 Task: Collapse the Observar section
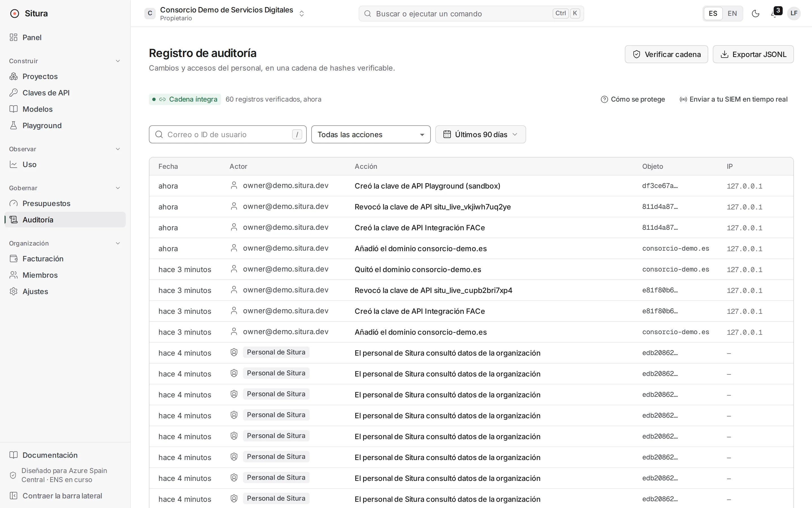118,149
